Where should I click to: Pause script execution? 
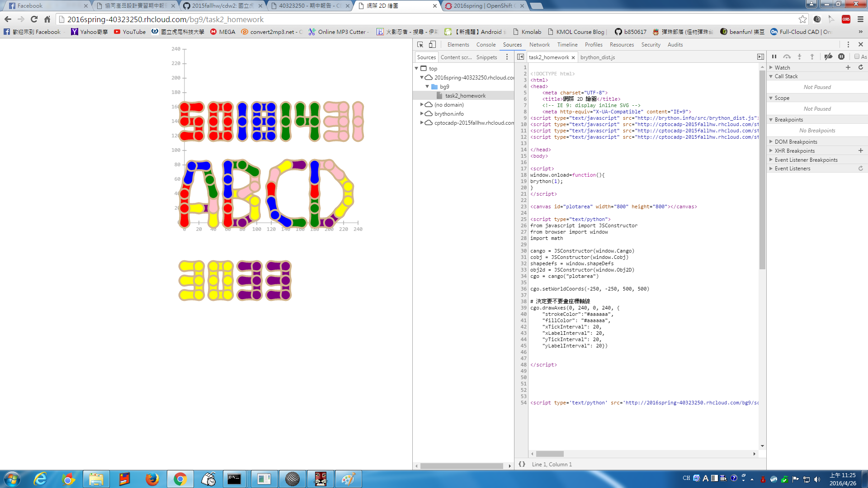click(774, 57)
